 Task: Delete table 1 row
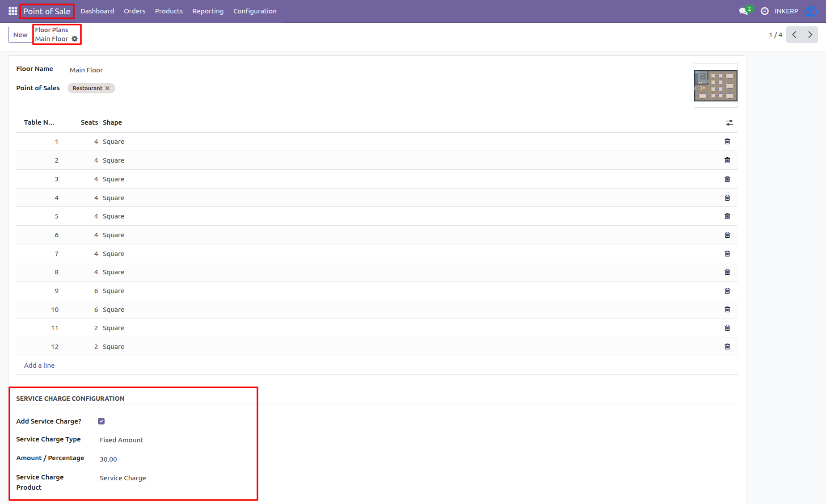pyautogui.click(x=727, y=142)
